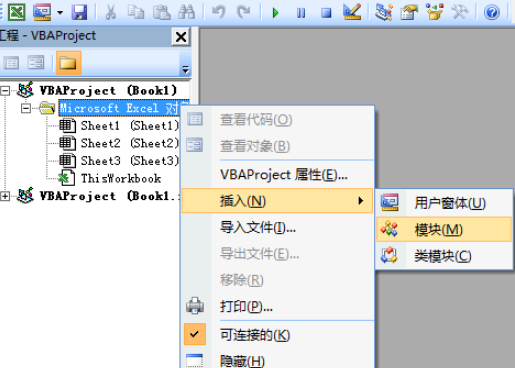Switch to Microsoft Excel view icon
Image resolution: width=515 pixels, height=368 pixels.
pyautogui.click(x=17, y=12)
